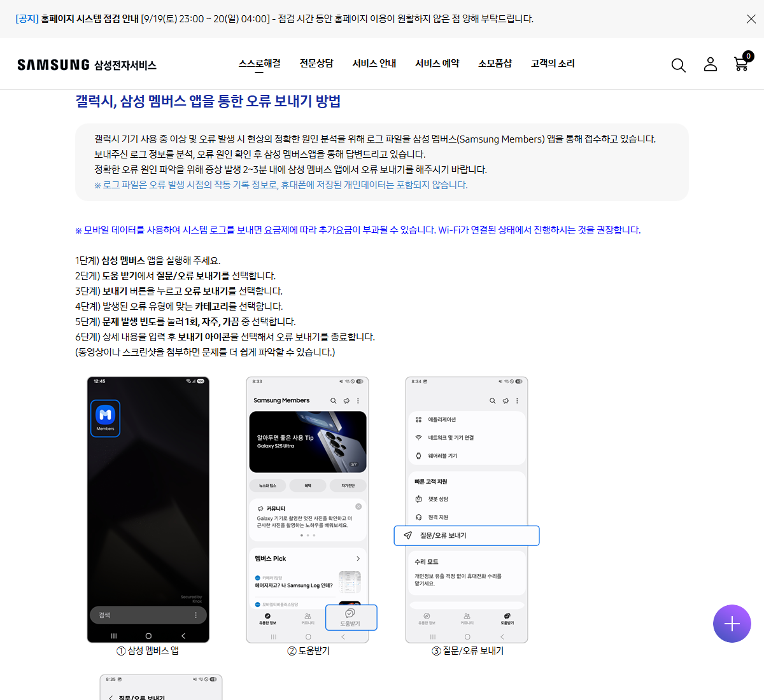Viewport: 764px width, 700px height.
Task: Click 질문/오류 보내기 row in third screenshot
Action: [x=467, y=536]
